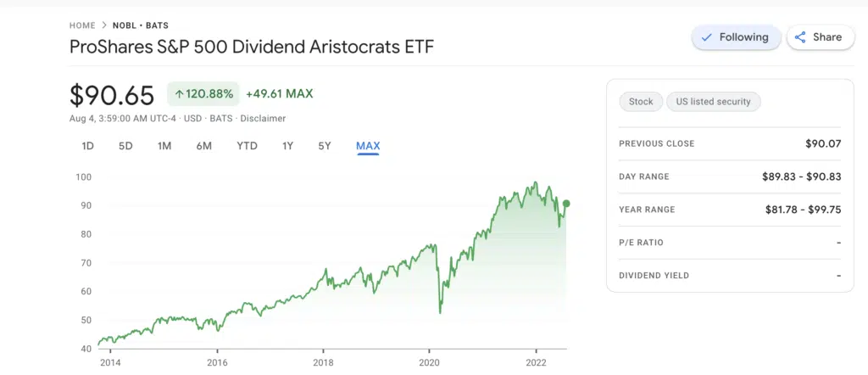Switch to the 6M range tab

(x=203, y=146)
